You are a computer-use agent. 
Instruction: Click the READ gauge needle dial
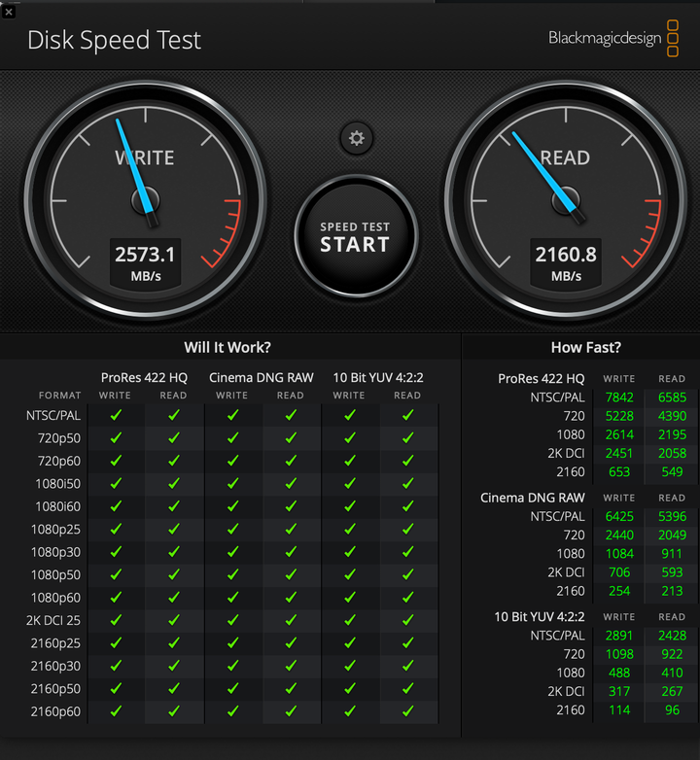pyautogui.click(x=566, y=199)
